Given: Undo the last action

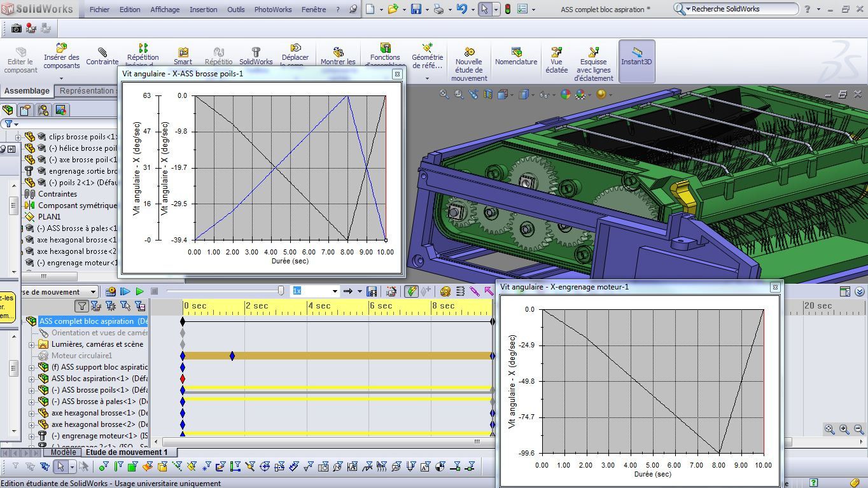Looking at the screenshot, I should click(x=461, y=9).
